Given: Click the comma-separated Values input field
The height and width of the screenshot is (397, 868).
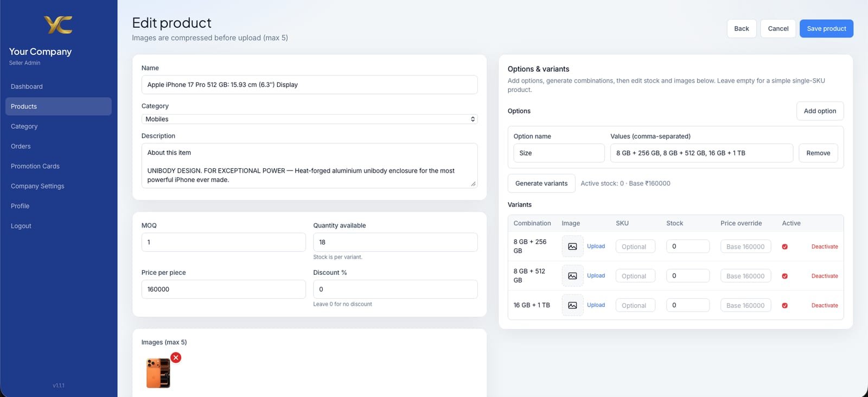Looking at the screenshot, I should (x=701, y=153).
